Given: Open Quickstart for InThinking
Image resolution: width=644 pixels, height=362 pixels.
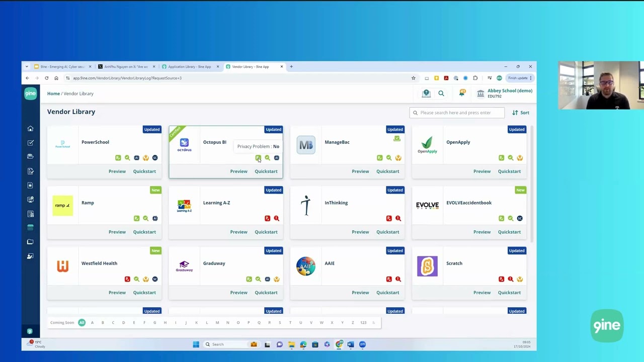Looking at the screenshot, I should pyautogui.click(x=387, y=232).
